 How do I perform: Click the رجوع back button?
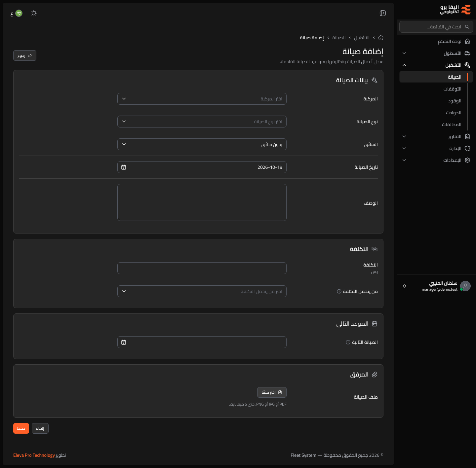(25, 55)
